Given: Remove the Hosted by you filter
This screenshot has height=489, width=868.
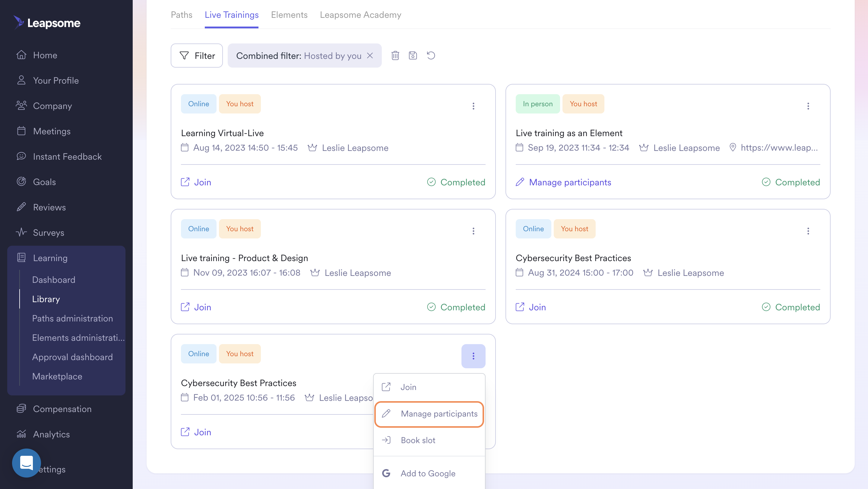Looking at the screenshot, I should coord(370,56).
